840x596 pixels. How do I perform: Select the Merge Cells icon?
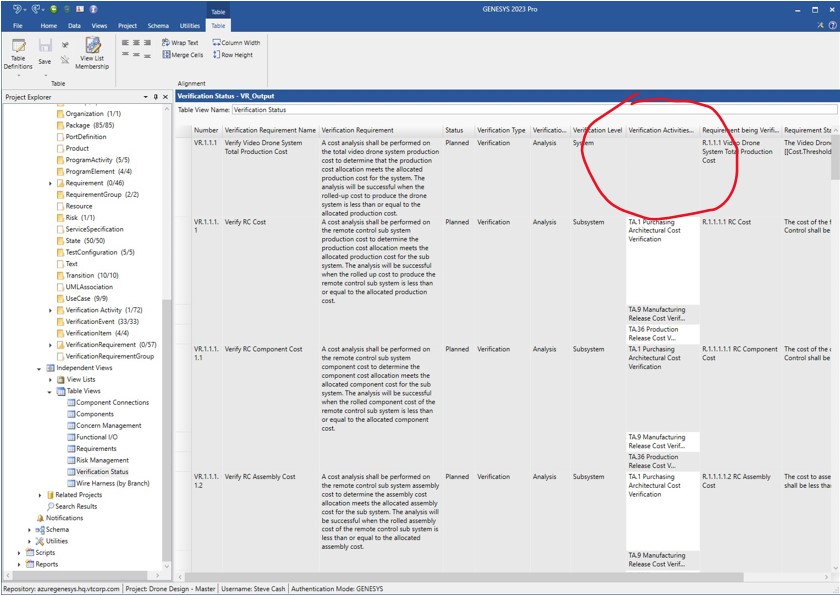tap(167, 55)
